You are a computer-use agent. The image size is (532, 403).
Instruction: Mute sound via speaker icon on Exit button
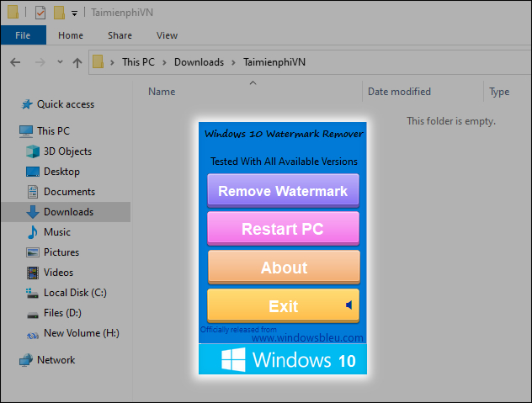click(x=348, y=305)
